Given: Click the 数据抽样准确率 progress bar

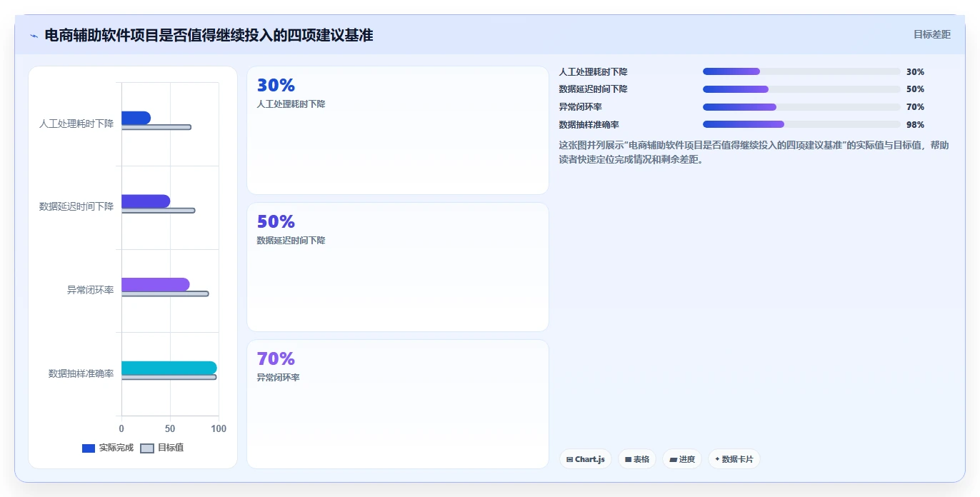Looking at the screenshot, I should point(801,124).
